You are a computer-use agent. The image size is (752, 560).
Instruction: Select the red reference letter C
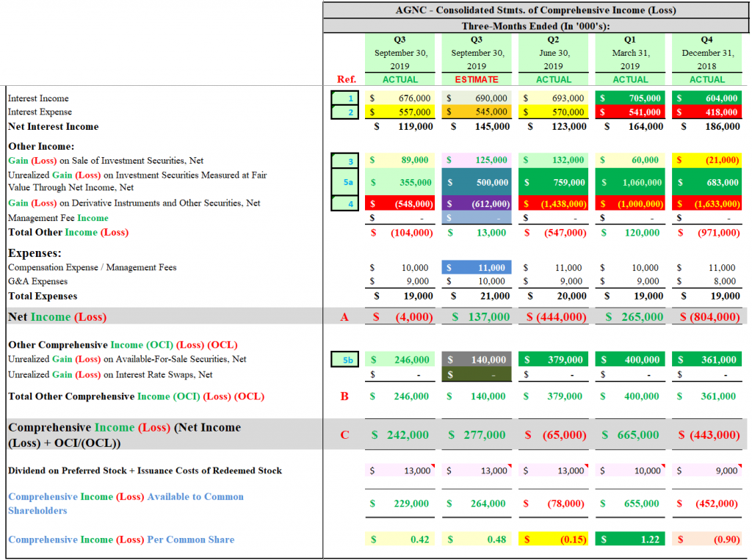tap(344, 435)
